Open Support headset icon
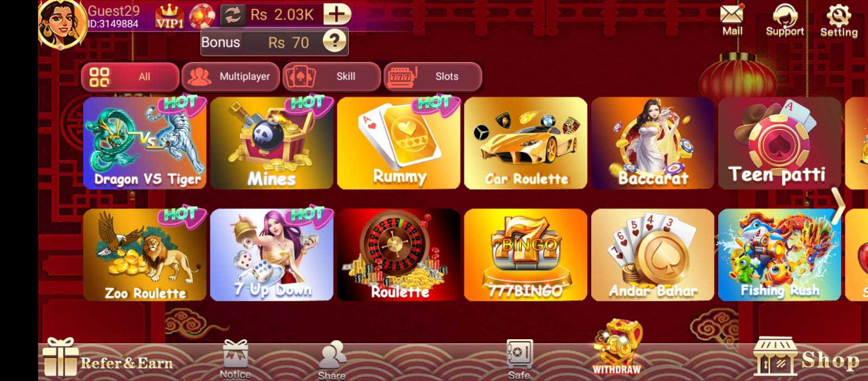Screen dimensions: 868x381 [x=784, y=15]
